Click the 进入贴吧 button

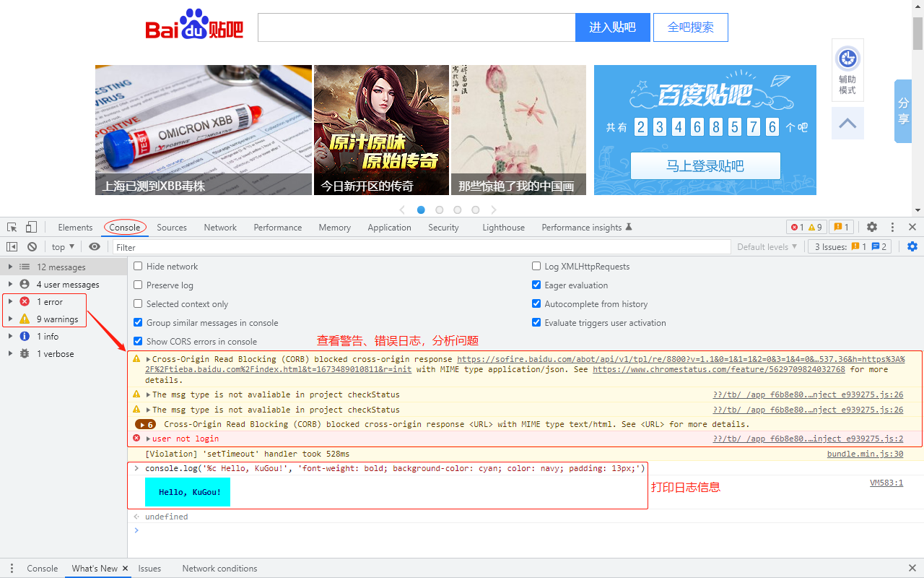coord(613,27)
